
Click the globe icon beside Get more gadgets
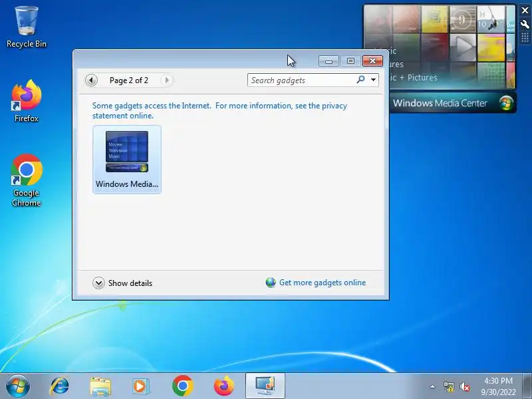[271, 282]
